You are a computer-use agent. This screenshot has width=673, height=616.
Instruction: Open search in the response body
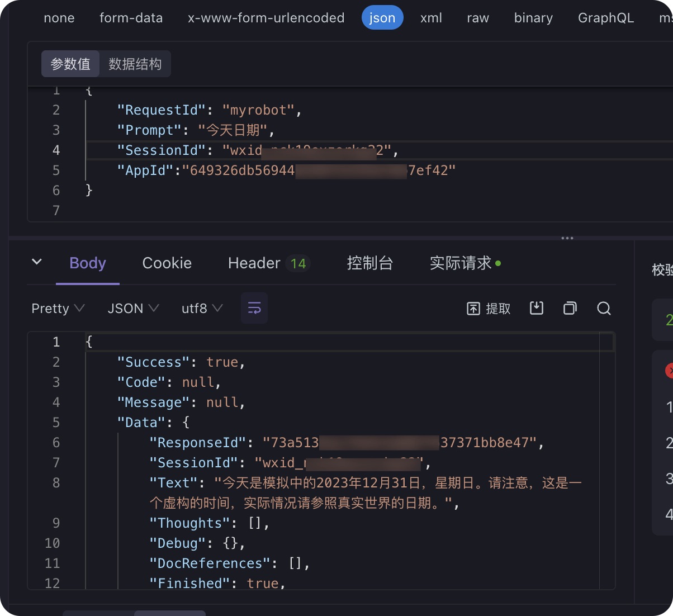(x=604, y=308)
